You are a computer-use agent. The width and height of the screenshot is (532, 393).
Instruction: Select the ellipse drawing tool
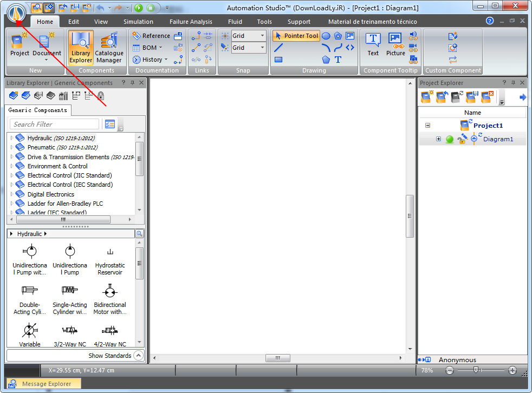326,36
